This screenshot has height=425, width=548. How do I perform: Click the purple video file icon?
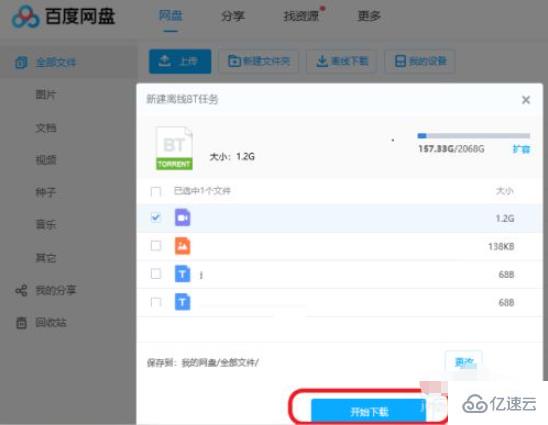(x=182, y=217)
